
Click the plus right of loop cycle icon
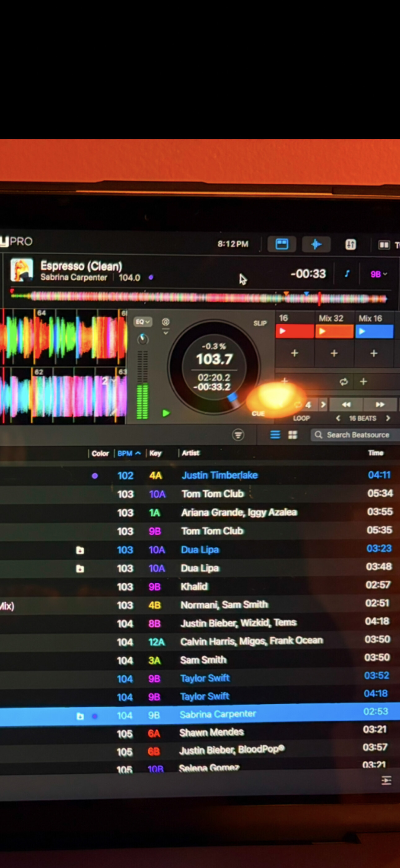(x=363, y=382)
